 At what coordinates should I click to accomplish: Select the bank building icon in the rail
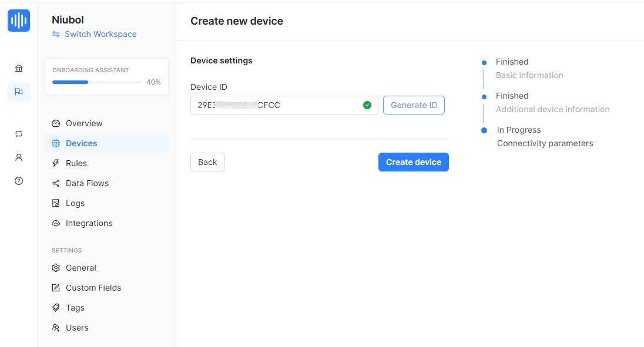click(18, 68)
